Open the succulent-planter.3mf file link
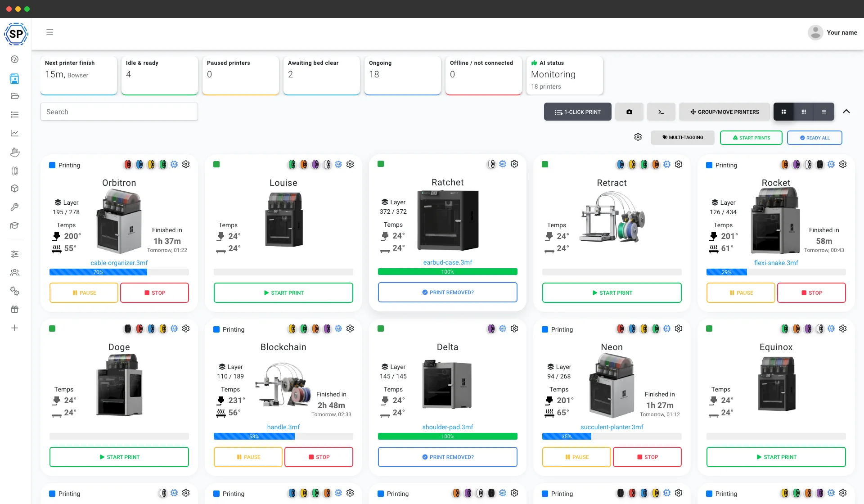Screen dimensions: 864x504 tap(612, 427)
